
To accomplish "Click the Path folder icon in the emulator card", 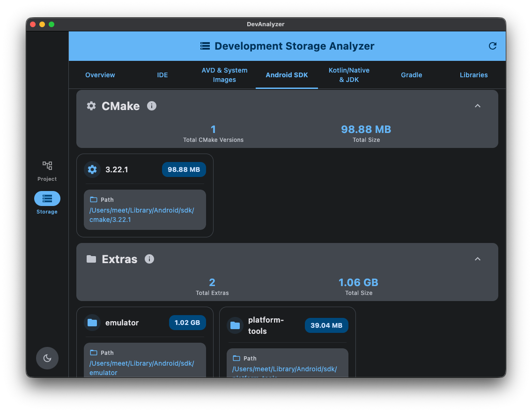I will [94, 353].
